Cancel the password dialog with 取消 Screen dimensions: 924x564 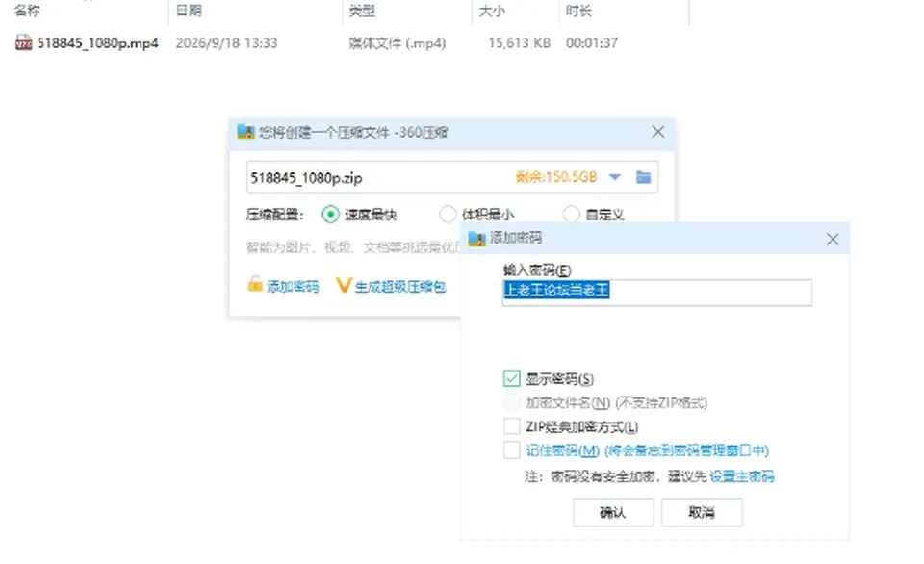702,512
